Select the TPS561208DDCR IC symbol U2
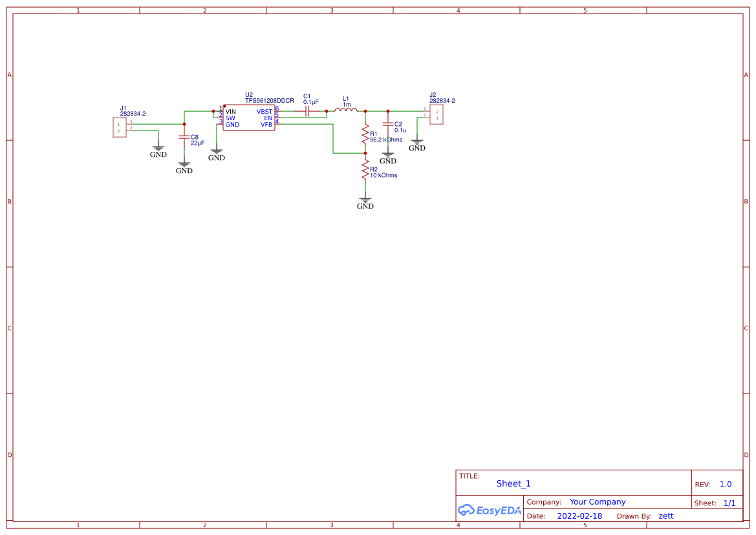The width and height of the screenshot is (756, 535). click(248, 118)
